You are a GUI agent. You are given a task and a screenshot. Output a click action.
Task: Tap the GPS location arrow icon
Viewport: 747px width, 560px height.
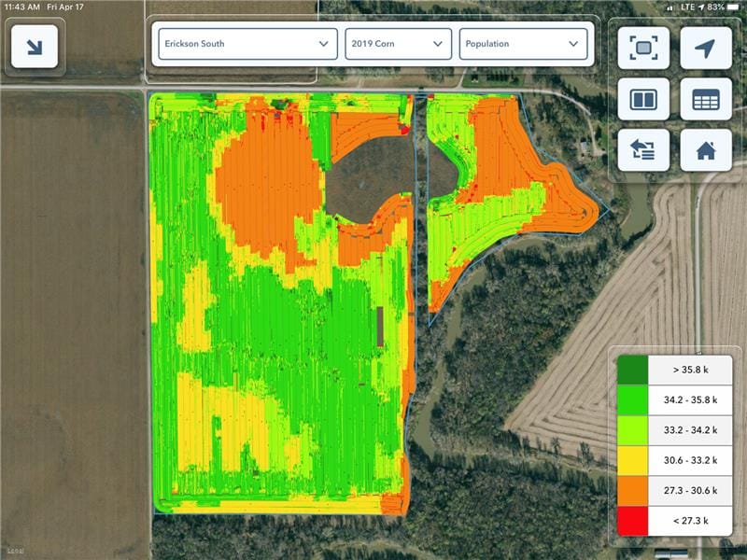coord(705,48)
